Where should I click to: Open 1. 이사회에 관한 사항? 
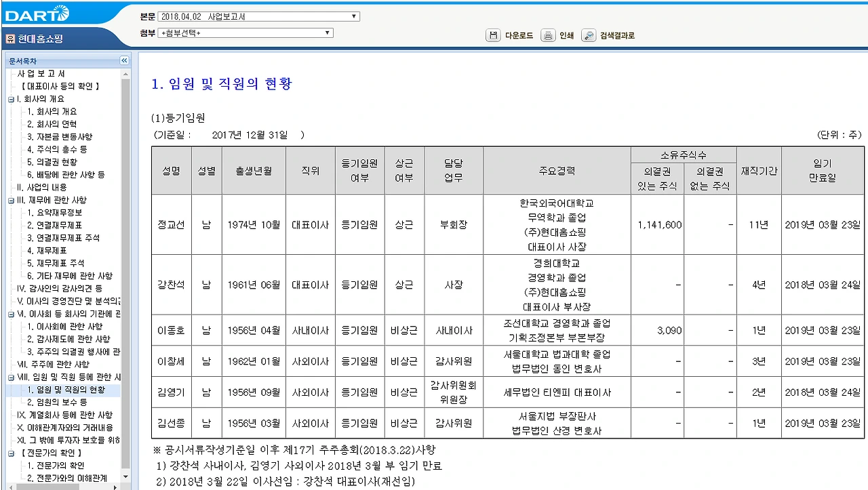click(65, 327)
